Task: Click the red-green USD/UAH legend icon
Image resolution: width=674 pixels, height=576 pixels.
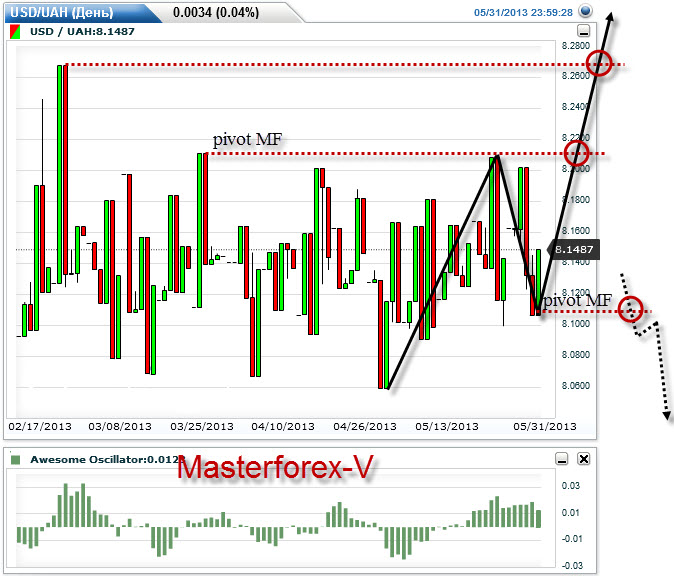Action: coord(15,32)
